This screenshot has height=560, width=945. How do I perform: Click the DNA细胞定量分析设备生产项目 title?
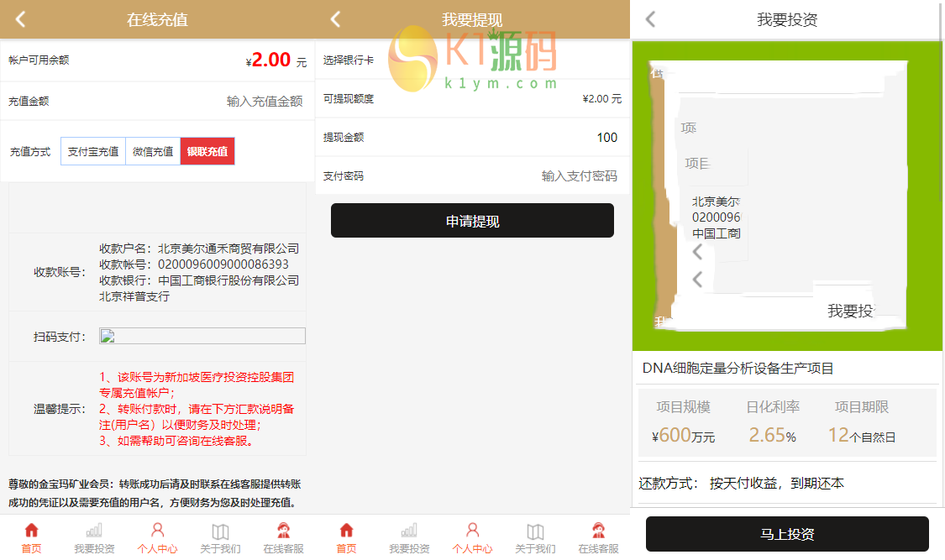coord(738,368)
